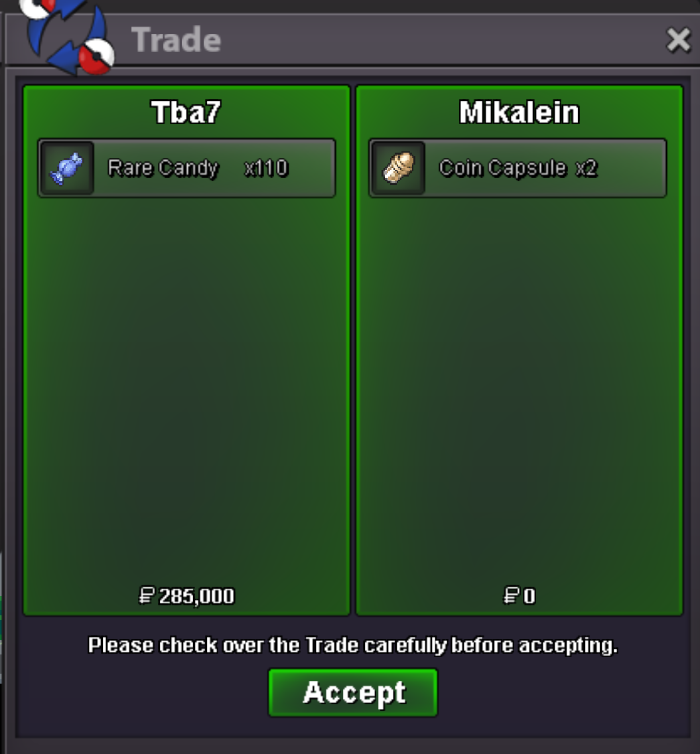The image size is (700, 754).
Task: Click the x110 quantity on Rare Candy
Action: tap(266, 169)
